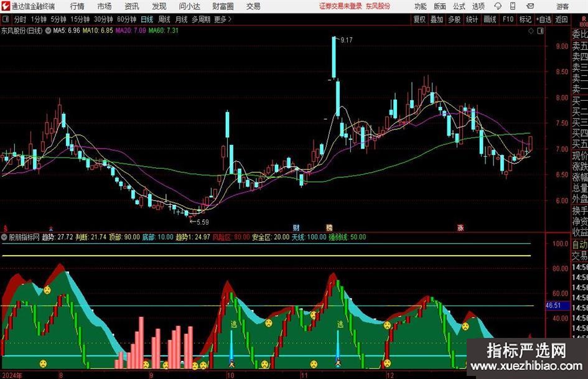Open the F10 company info button

pyautogui.click(x=508, y=19)
